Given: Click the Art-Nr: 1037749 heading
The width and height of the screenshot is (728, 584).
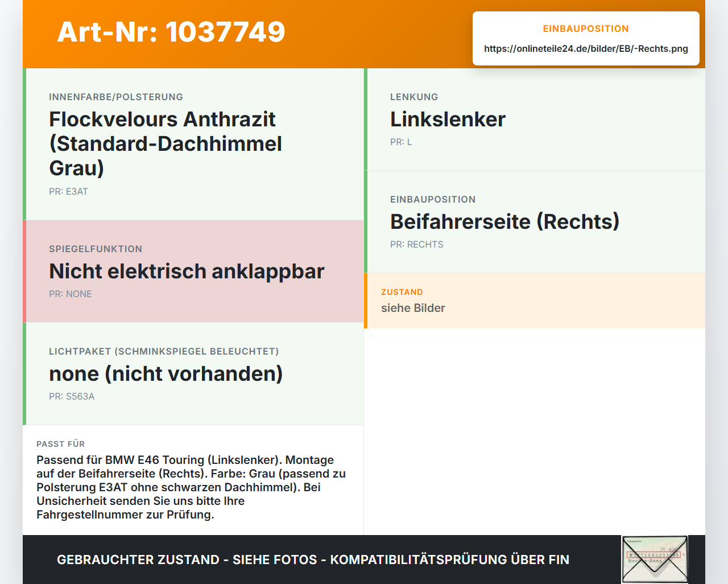Looking at the screenshot, I should tap(171, 32).
